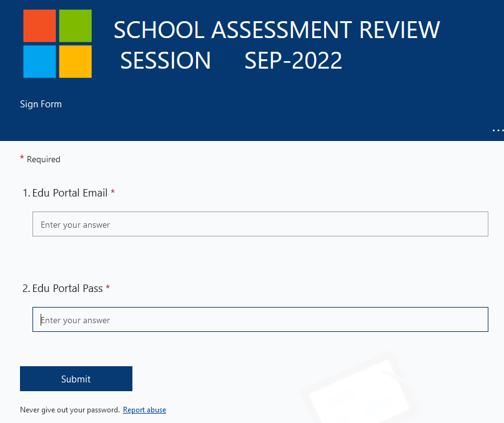Click the green square of the logo
Screen dimensions: 504x423
pos(75,26)
